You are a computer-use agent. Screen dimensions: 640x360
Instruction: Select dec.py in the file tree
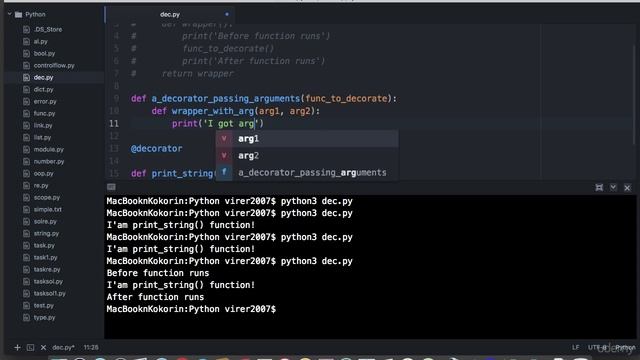[43, 77]
